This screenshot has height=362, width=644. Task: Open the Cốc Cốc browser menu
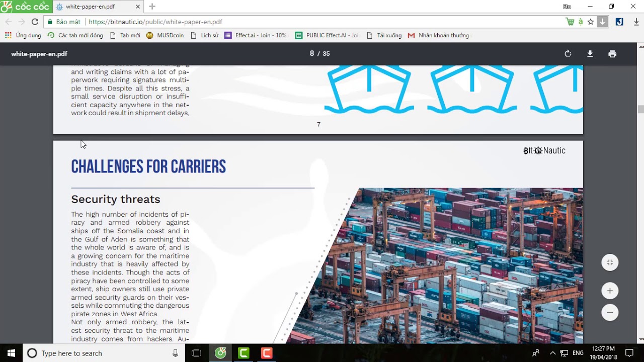[x=26, y=7]
